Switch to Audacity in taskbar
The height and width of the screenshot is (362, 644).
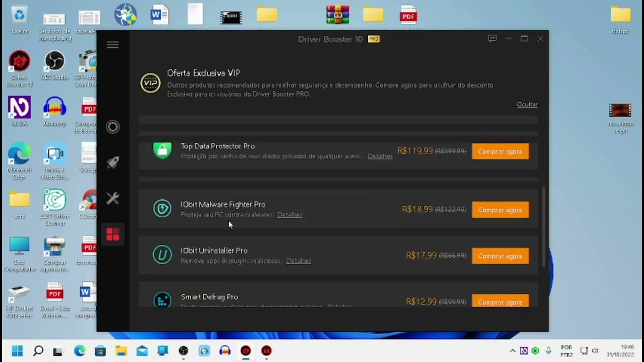225,351
